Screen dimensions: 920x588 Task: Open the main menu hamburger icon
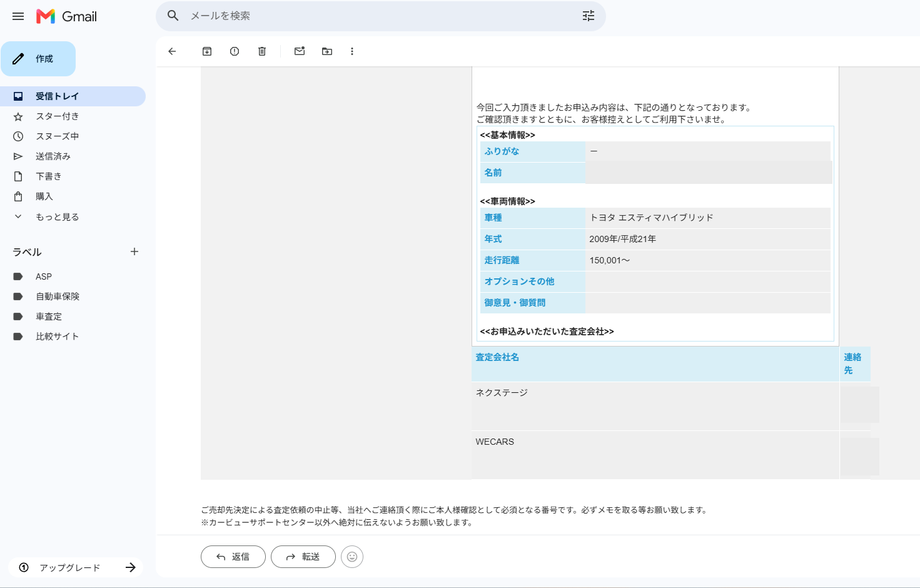click(18, 16)
